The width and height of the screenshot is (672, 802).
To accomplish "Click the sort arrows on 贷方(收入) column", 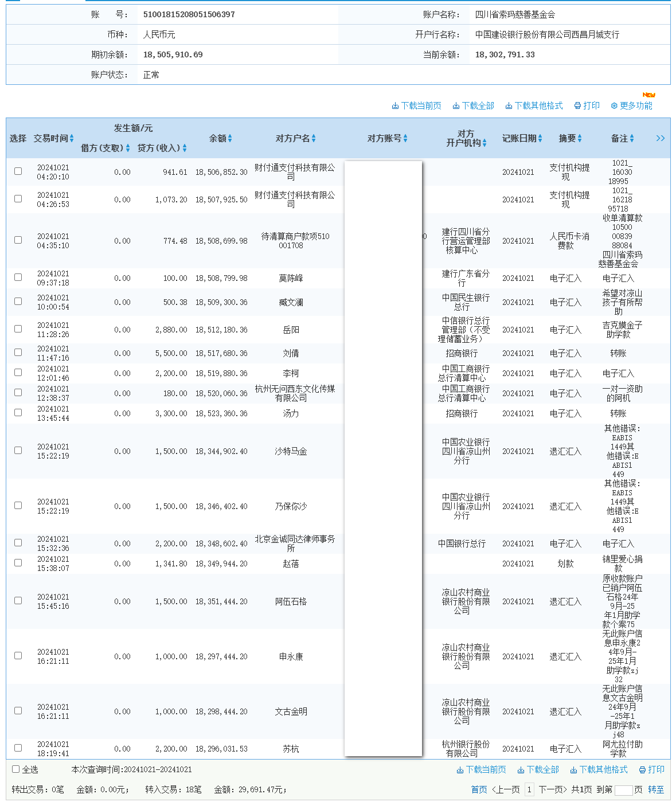I will coord(184,147).
